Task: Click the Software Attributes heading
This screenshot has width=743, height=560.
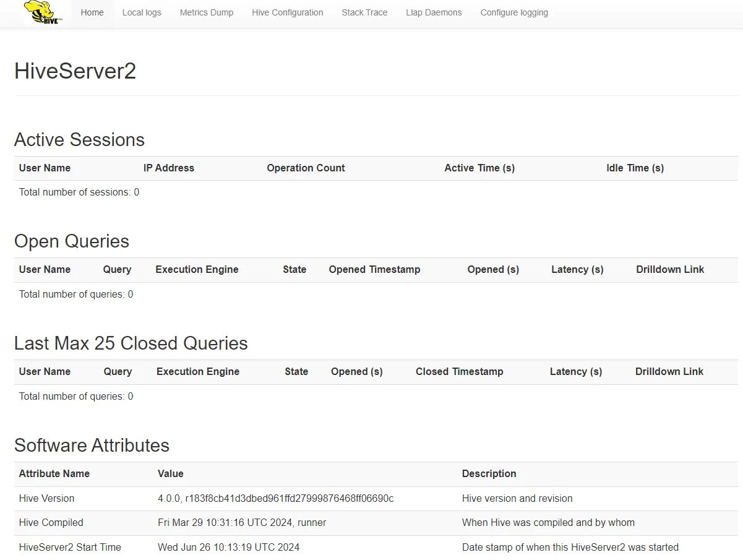Action: pyautogui.click(x=92, y=446)
